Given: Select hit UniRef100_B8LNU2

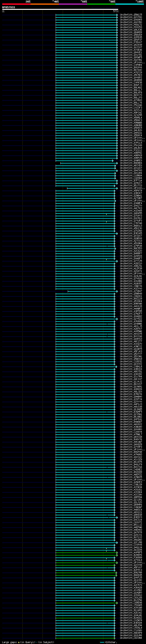Looking at the screenshot, I should tap(131, 87).
